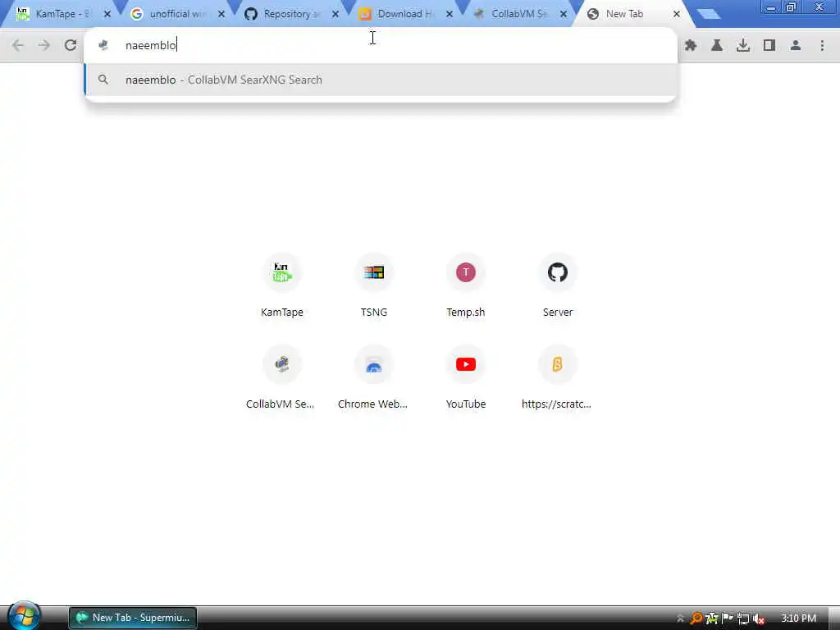This screenshot has height=630, width=840.
Task: Click the search engine icon in address bar
Action: click(104, 46)
